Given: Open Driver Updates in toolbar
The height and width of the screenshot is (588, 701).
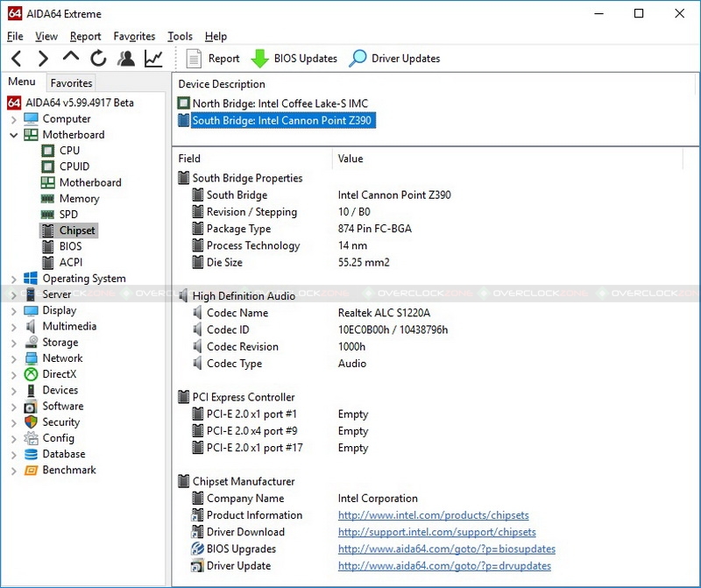Looking at the screenshot, I should click(x=394, y=59).
